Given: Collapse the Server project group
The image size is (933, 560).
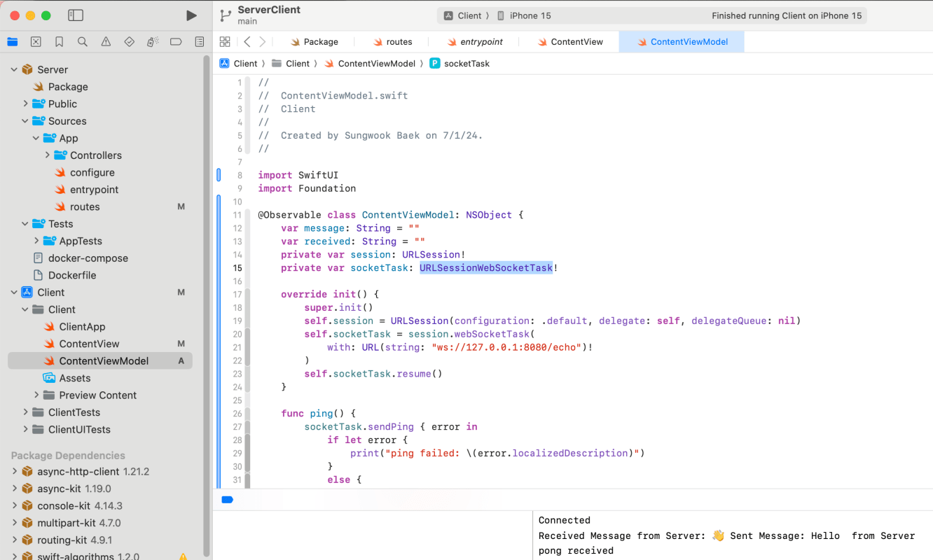Looking at the screenshot, I should (14, 69).
